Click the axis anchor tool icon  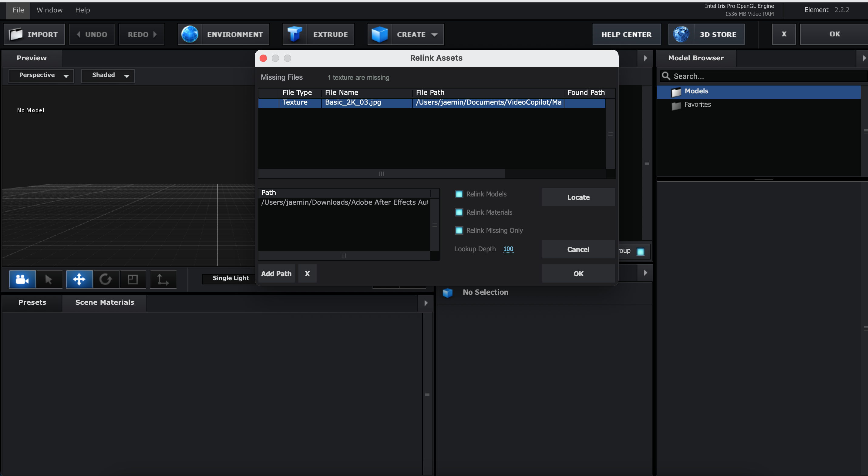(163, 279)
